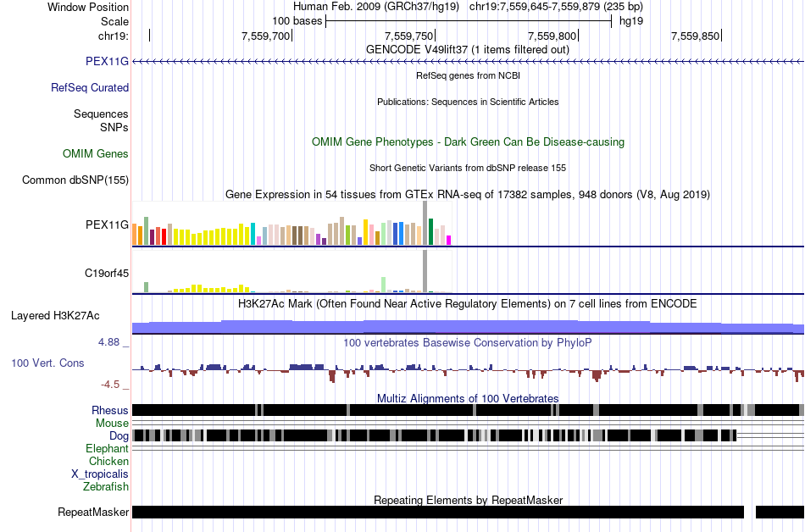
Task: Click the Human Feb. 2009 (GRCh37/hg19) assembly text
Action: [375, 7]
